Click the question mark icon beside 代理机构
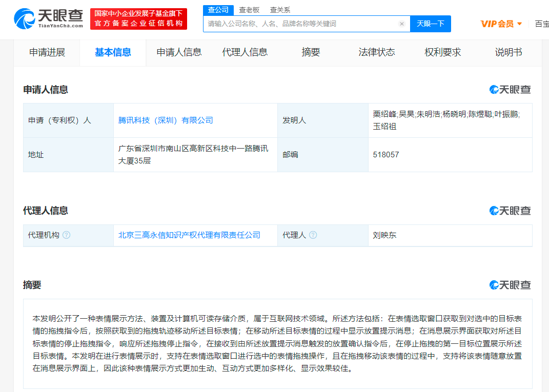 [x=67, y=235]
